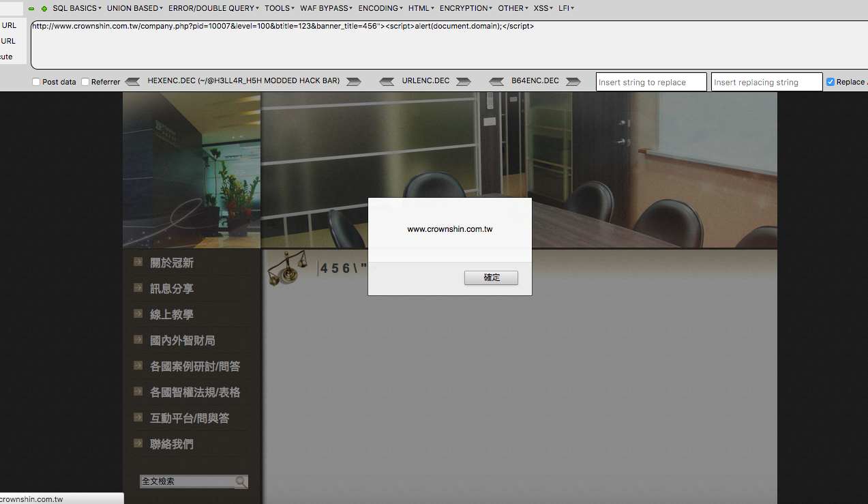Click the right arrow after B64ENC.DEC
This screenshot has width=868, height=504.
[x=573, y=82]
